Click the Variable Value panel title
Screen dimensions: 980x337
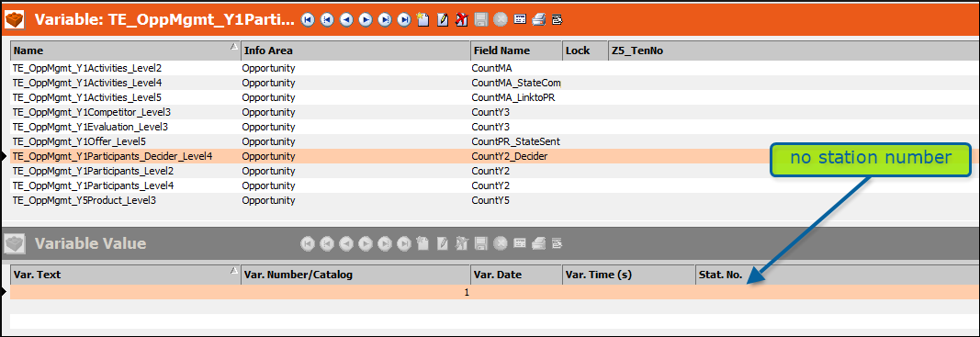90,243
